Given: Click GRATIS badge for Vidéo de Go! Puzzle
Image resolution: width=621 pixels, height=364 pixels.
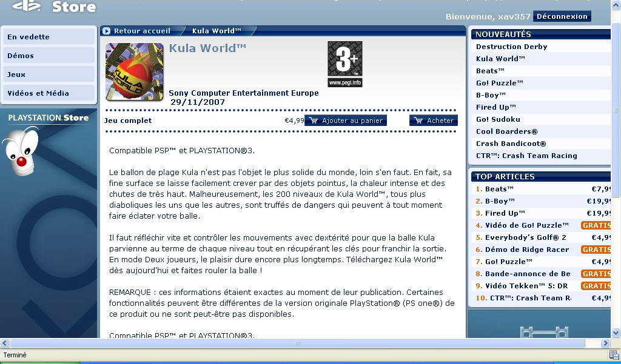Looking at the screenshot, I should [x=596, y=225].
